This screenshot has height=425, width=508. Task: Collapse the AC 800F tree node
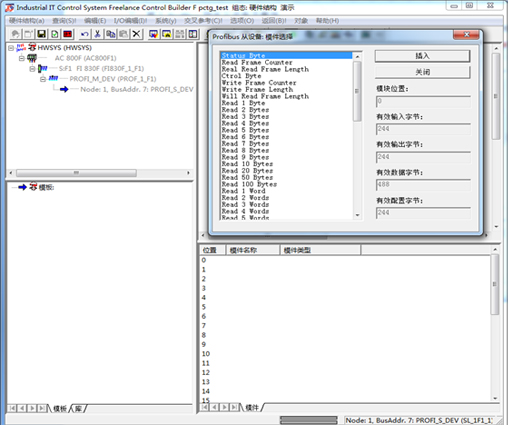(x=22, y=58)
